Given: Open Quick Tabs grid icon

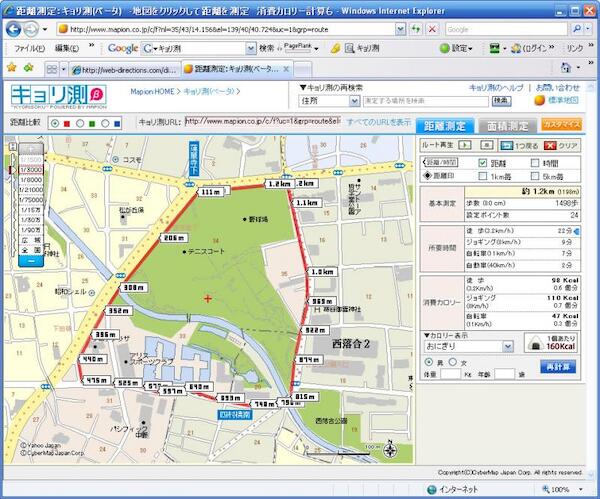Looking at the screenshot, I should pos(52,70).
